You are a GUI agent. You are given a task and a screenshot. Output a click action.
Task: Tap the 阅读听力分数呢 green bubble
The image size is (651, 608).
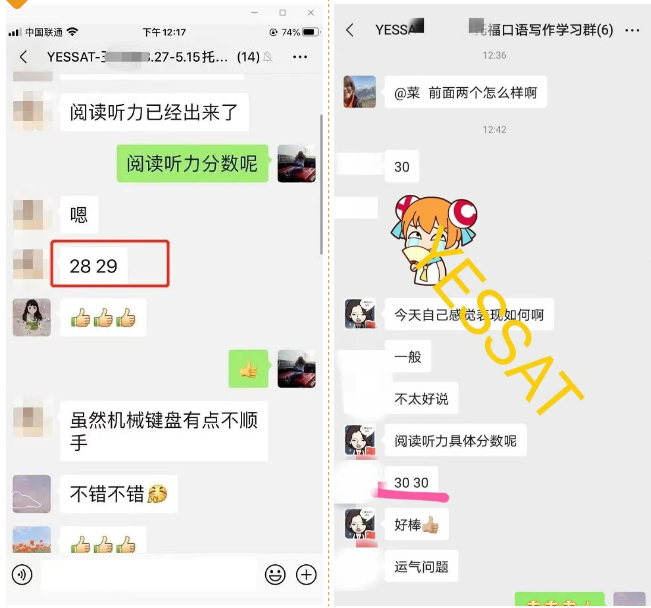tap(192, 164)
